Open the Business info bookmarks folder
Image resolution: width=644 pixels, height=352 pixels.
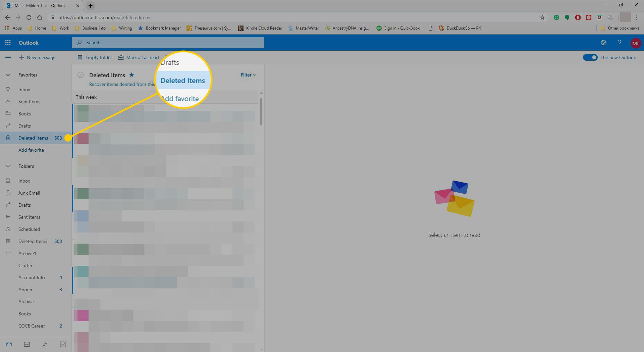click(x=90, y=28)
